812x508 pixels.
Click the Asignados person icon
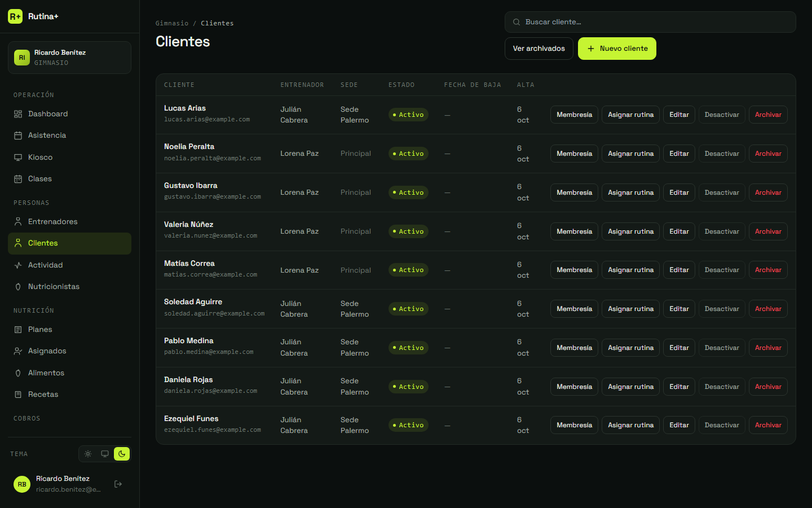point(18,351)
